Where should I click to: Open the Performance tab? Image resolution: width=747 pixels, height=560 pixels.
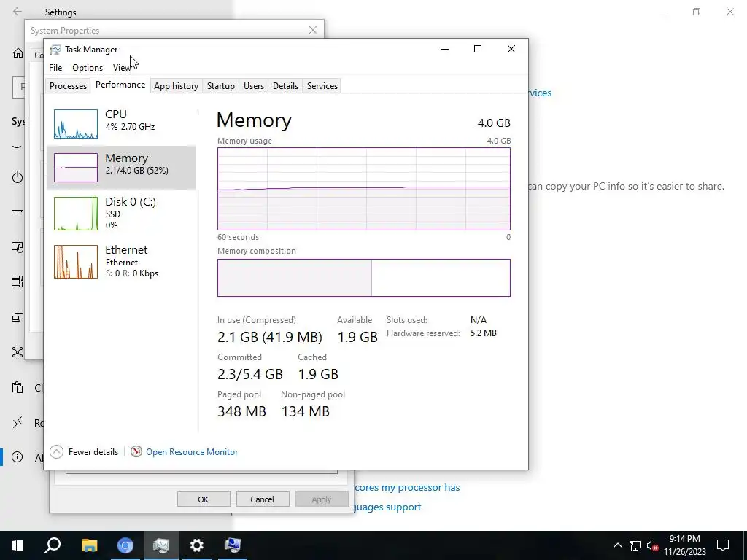[x=120, y=85]
